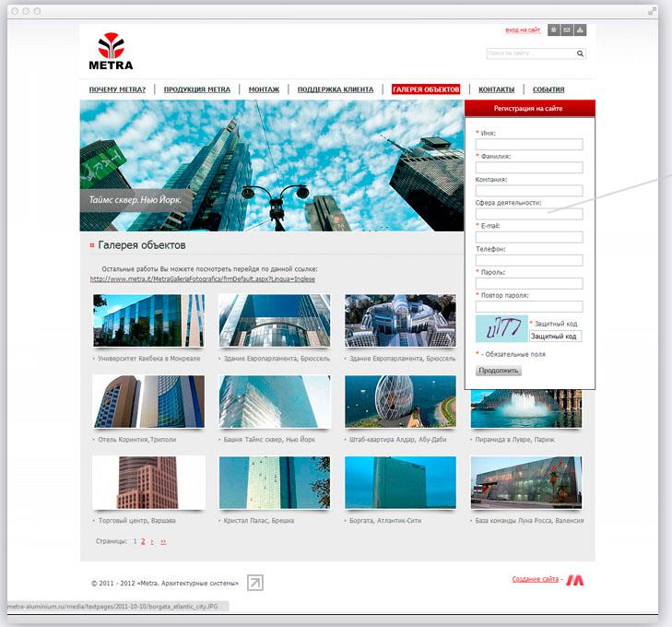Click the 'Создание сайта' footer link
This screenshot has height=627, width=672.
point(536,579)
